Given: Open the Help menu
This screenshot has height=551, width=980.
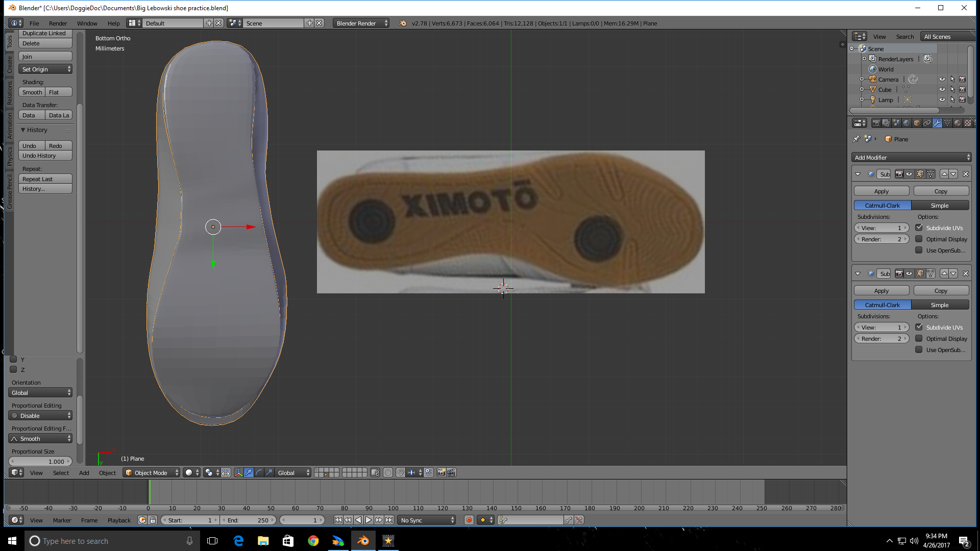Looking at the screenshot, I should pyautogui.click(x=113, y=23).
